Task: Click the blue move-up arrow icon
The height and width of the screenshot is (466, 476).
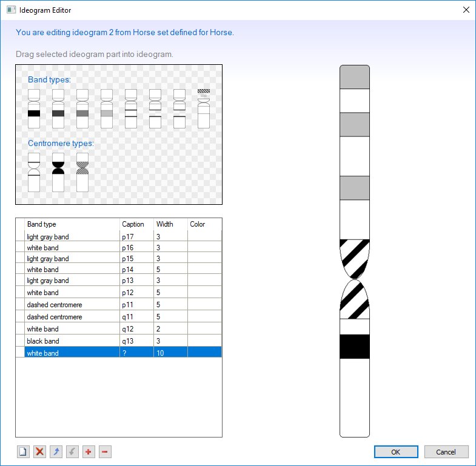Action: point(56,451)
